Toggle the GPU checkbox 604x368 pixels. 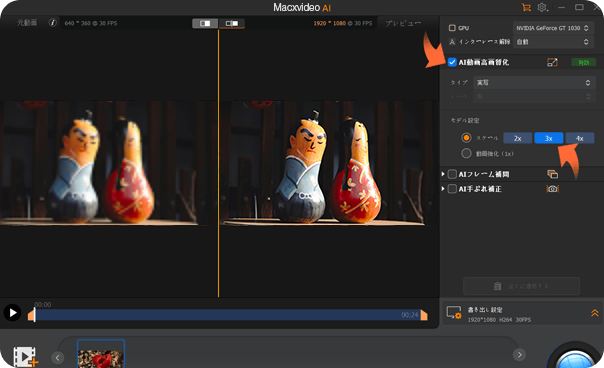tap(452, 28)
